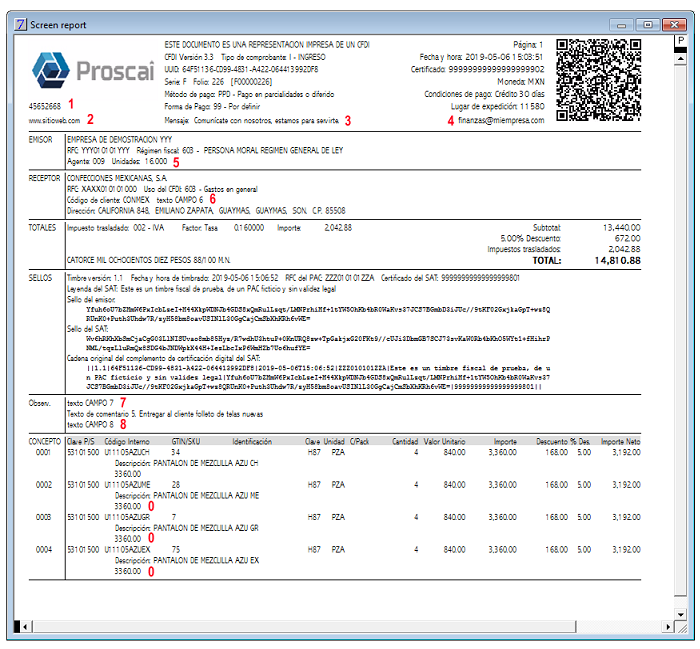Viewport: 700px width, 649px height.
Task: Click the Valor Unitario column header
Action: 444,441
